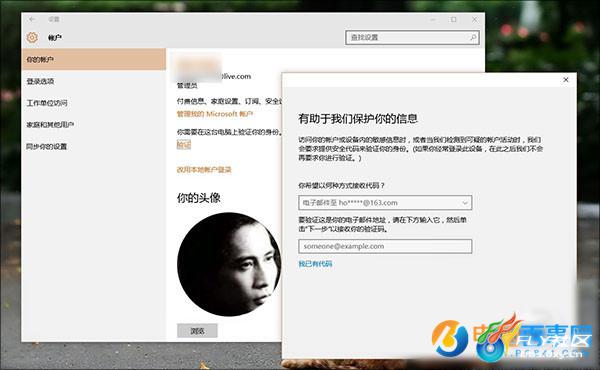Click the 验证 link
The height and width of the screenshot is (370, 600).
click(x=184, y=145)
